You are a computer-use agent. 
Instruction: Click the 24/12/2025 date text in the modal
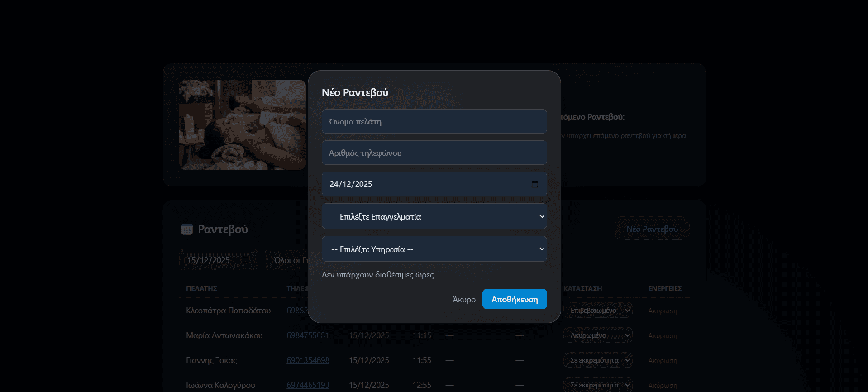(x=351, y=184)
